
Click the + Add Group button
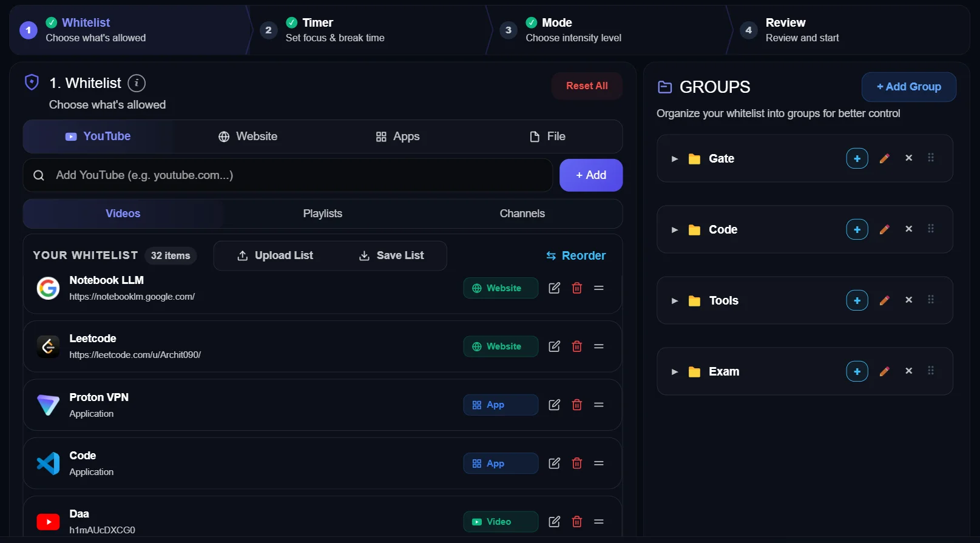tap(909, 87)
